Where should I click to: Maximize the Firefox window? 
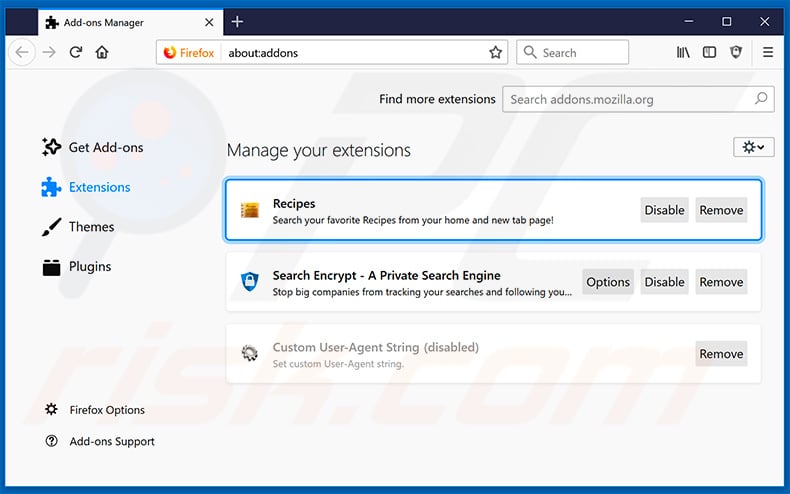pos(727,22)
